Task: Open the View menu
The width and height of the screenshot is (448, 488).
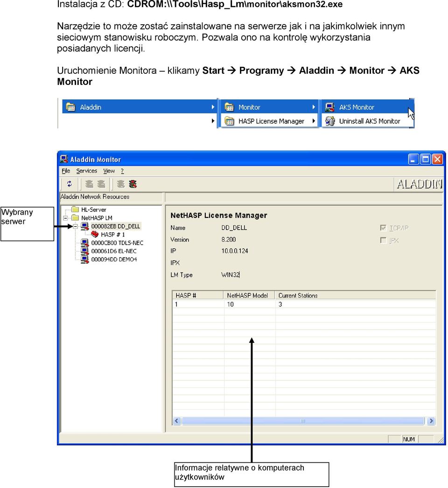Action: (109, 171)
